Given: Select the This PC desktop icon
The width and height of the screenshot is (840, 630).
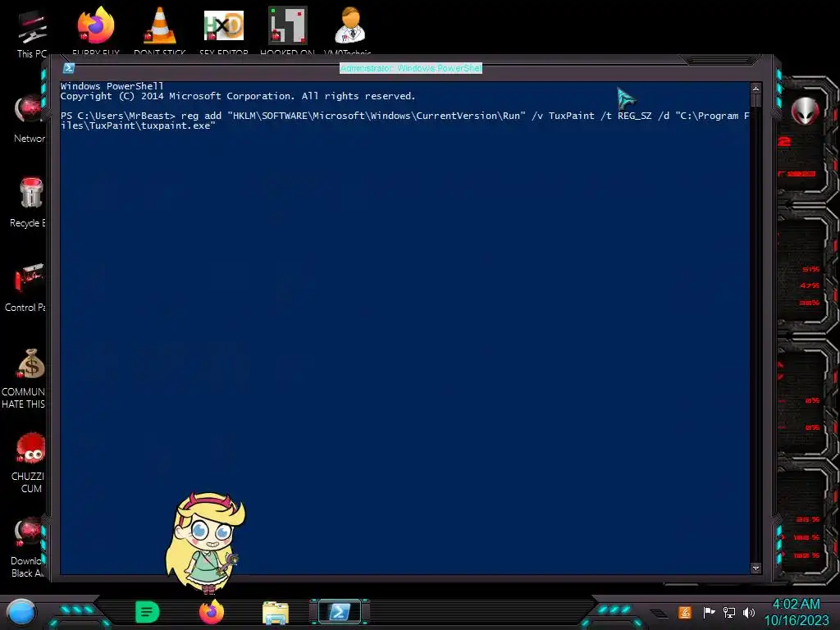Looking at the screenshot, I should 32,33.
